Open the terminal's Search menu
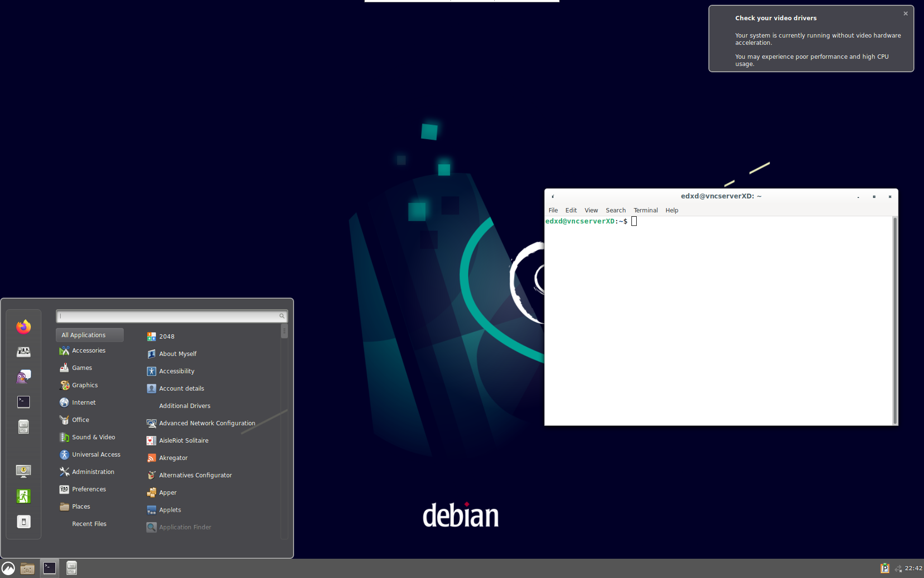Screen dimensions: 924x578 tap(616, 210)
